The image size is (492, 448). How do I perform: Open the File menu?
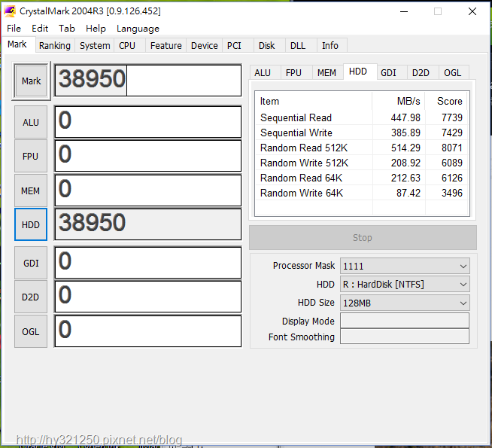[14, 29]
